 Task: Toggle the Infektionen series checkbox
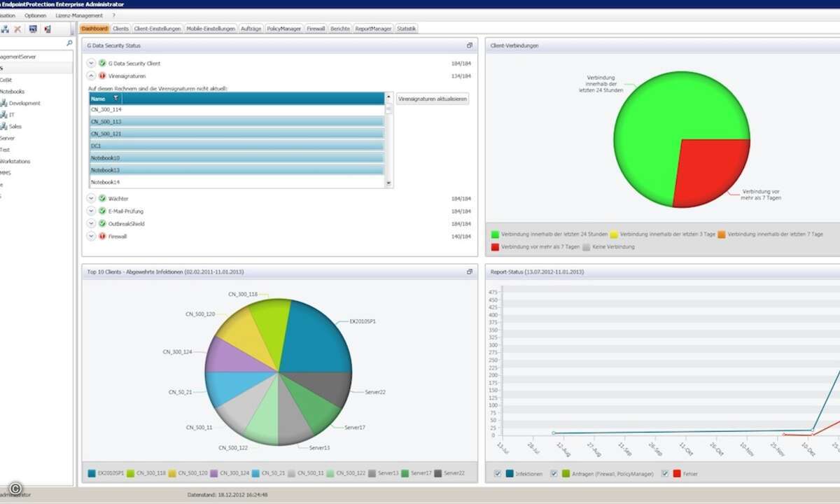click(x=497, y=474)
